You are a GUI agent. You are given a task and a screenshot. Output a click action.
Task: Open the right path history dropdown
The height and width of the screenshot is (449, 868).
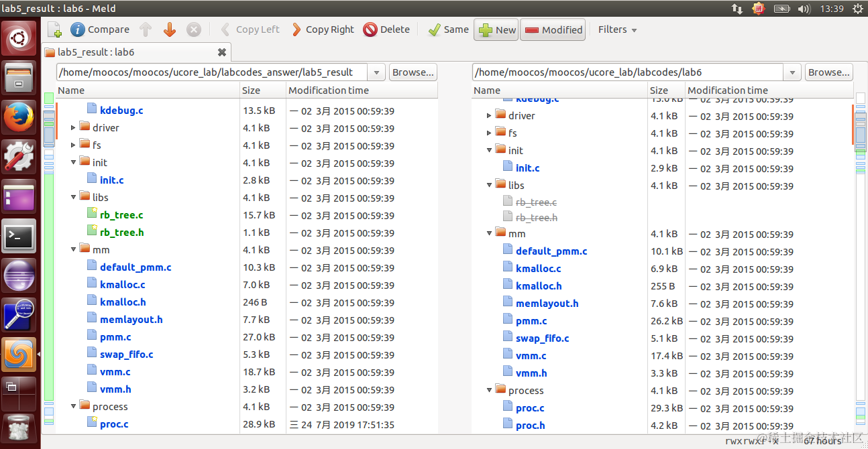click(792, 72)
